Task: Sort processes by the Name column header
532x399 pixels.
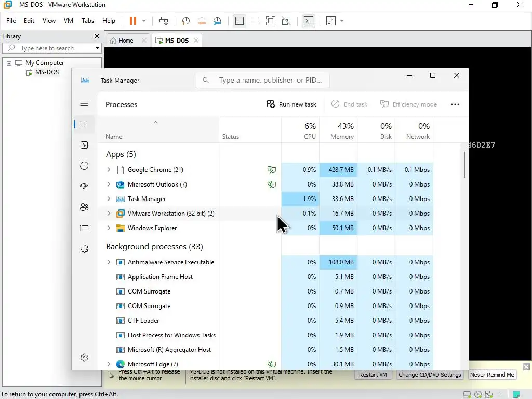Action: pyautogui.click(x=158, y=130)
